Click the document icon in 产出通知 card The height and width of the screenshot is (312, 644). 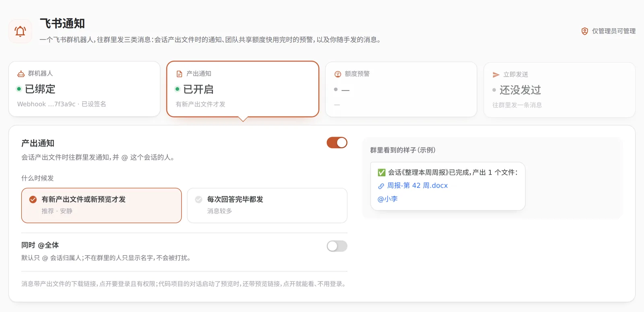point(180,74)
